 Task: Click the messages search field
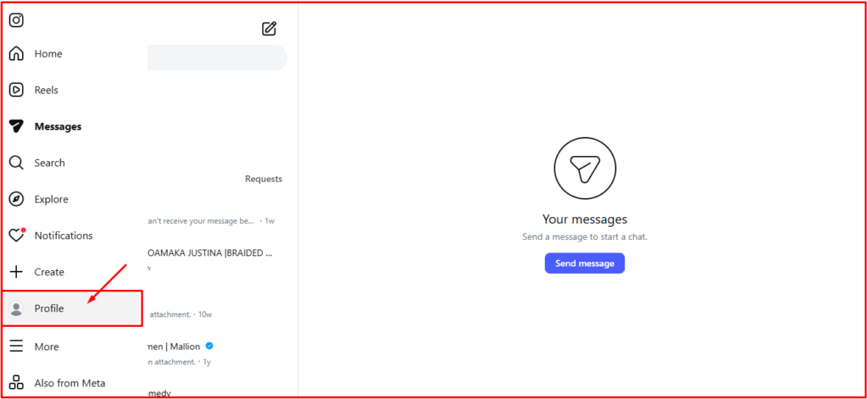(x=217, y=58)
